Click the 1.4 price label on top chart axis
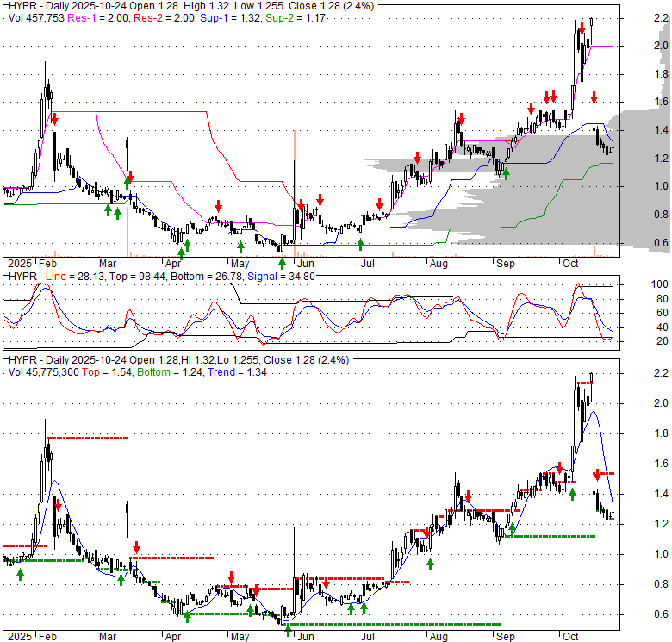Image resolution: width=672 pixels, height=642 pixels. [661, 130]
